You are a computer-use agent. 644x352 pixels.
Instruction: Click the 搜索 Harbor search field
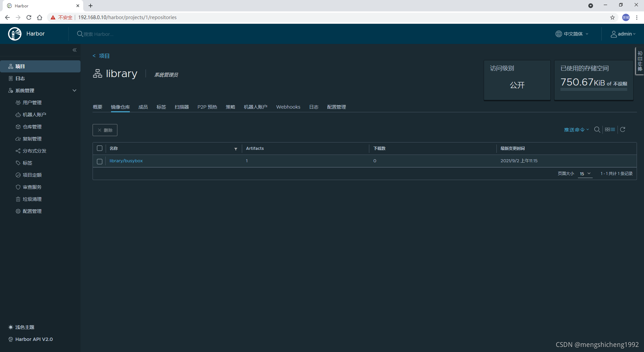click(98, 34)
